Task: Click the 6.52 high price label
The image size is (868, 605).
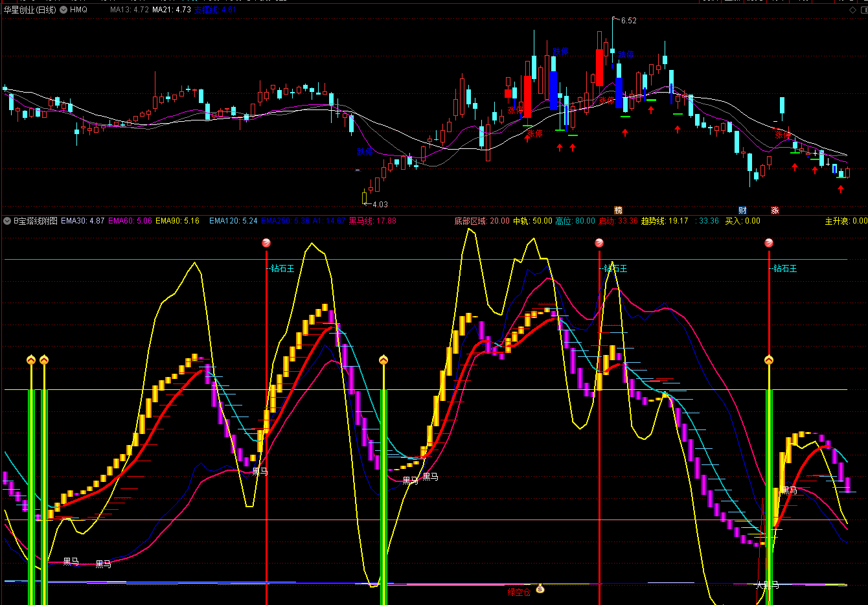Action: coord(628,21)
